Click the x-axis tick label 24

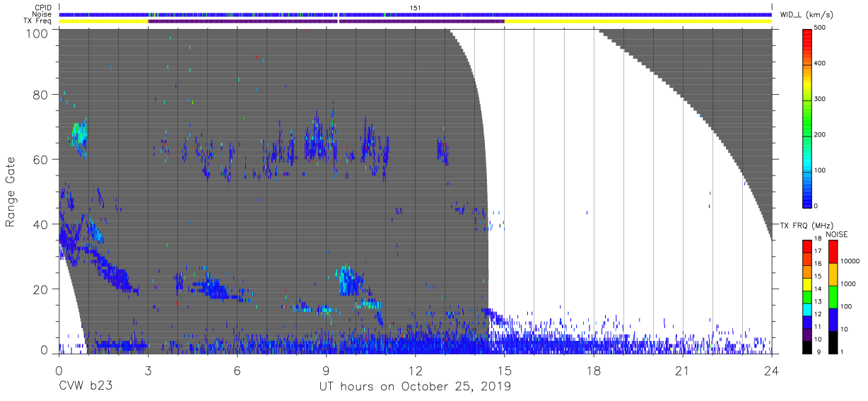(x=771, y=371)
